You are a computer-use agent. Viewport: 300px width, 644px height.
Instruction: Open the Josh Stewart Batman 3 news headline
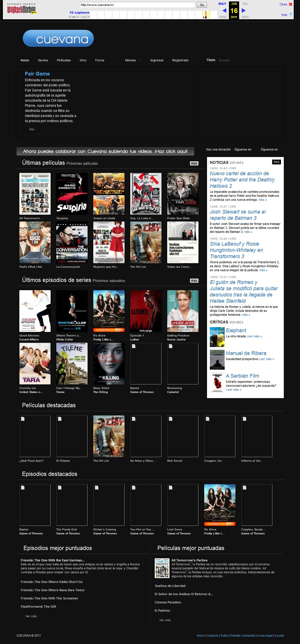coord(238,215)
